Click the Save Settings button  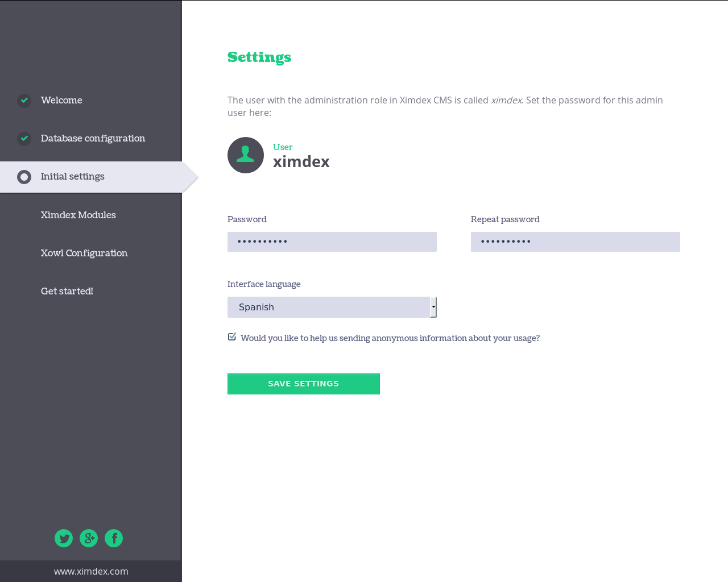(x=304, y=384)
